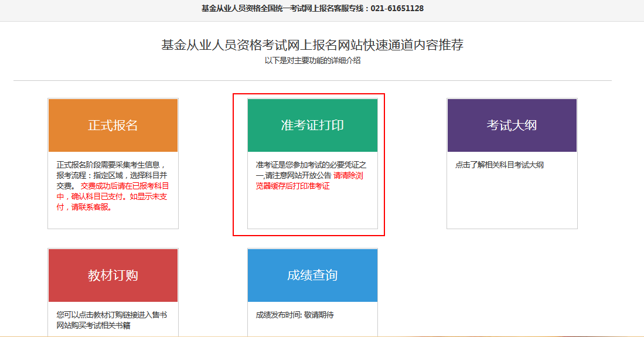Click 点击了解相关科目考试大纲 text
This screenshot has height=337, width=644.
pos(499,165)
